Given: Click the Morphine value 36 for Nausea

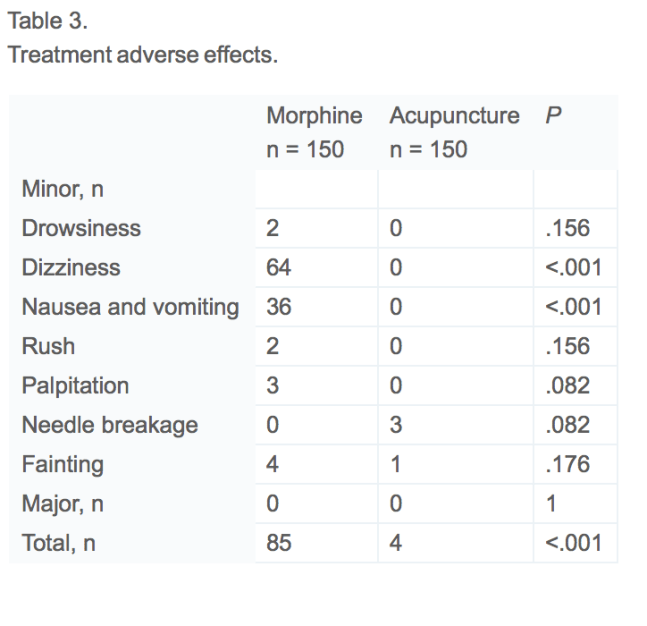Looking at the screenshot, I should (278, 307).
